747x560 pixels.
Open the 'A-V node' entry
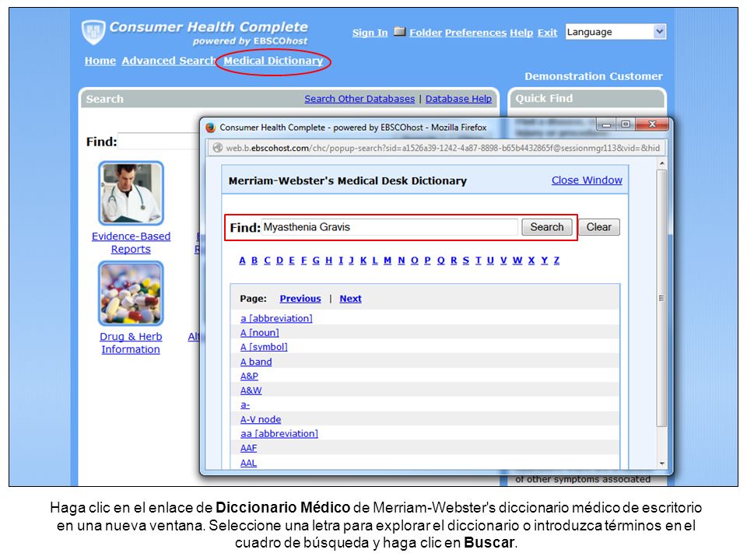261,419
